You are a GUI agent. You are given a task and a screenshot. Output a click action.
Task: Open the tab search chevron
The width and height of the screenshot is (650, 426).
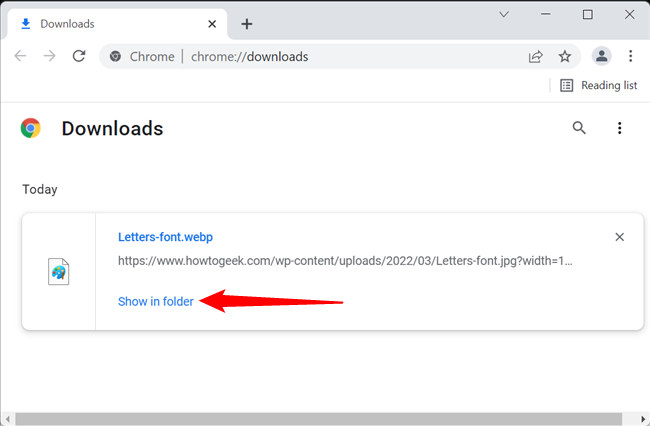[505, 15]
